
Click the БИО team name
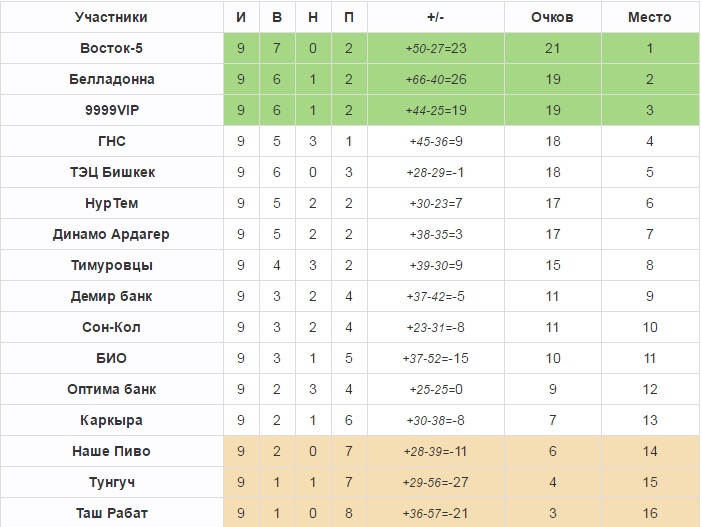click(x=111, y=358)
